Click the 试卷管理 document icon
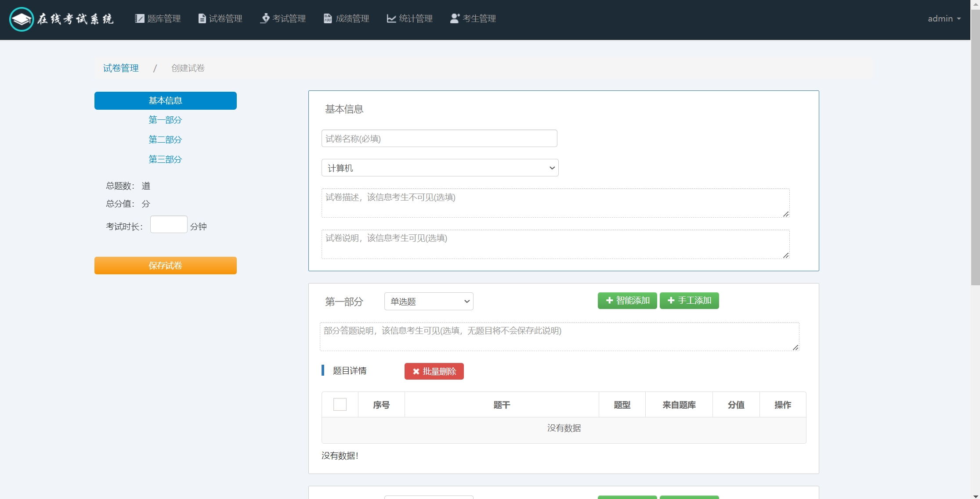The height and width of the screenshot is (499, 980). click(202, 18)
